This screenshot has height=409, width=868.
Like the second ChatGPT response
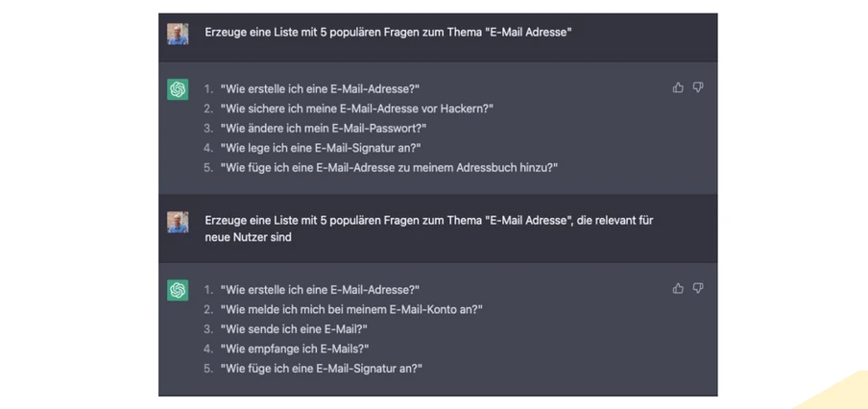[x=678, y=288]
